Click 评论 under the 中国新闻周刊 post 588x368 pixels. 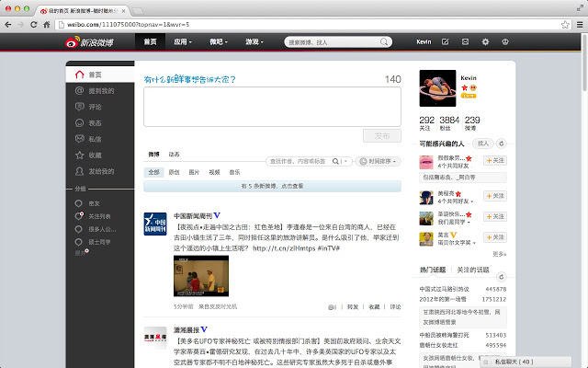pyautogui.click(x=395, y=307)
